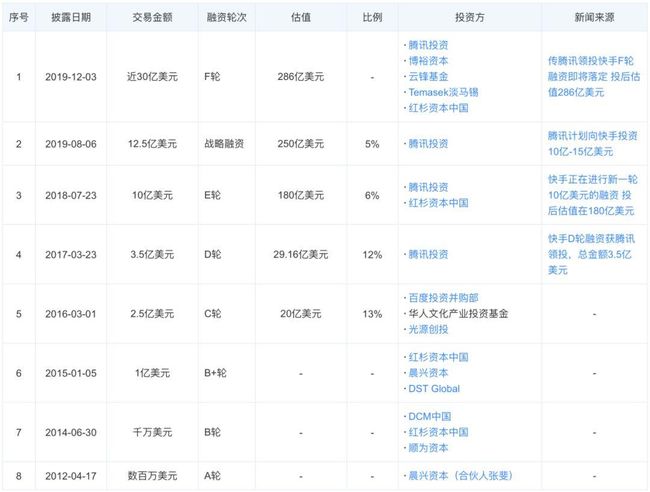Screen dimensions: 650x492
Task: Click the valuation 250亿美元
Action: [301, 144]
